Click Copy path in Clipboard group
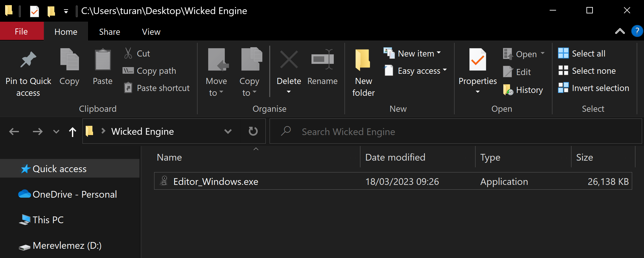The height and width of the screenshot is (258, 644). (x=149, y=71)
